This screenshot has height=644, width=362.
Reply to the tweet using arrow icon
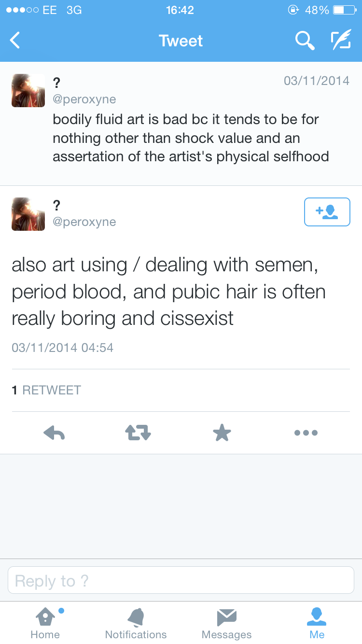[54, 433]
